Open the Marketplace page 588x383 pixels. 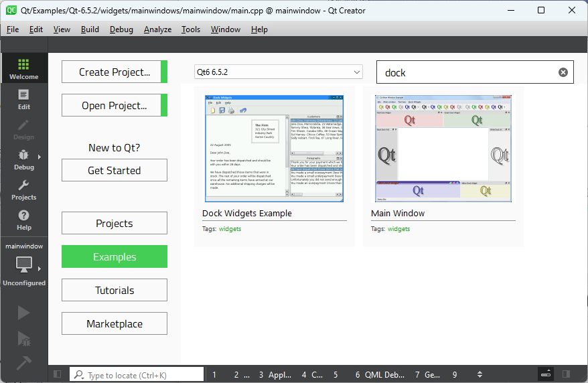point(115,323)
